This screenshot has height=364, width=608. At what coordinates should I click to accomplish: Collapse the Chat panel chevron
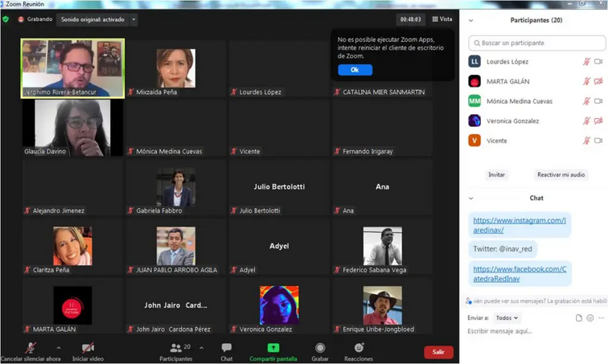click(x=470, y=198)
